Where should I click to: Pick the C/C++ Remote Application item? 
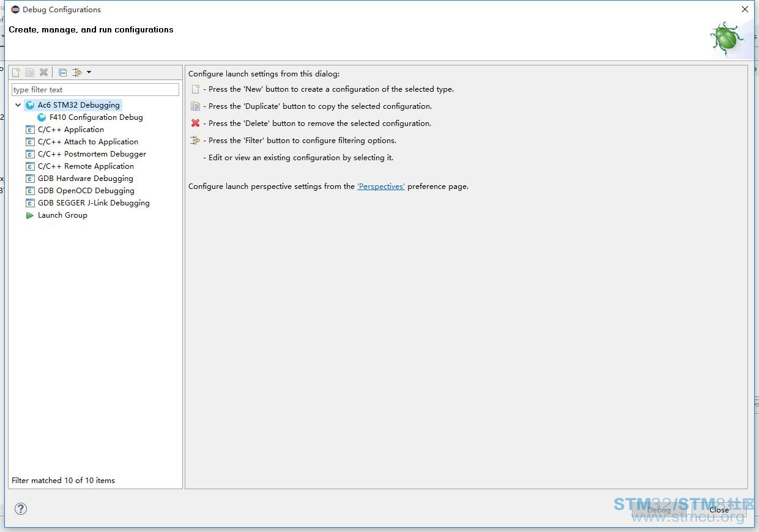pos(86,166)
